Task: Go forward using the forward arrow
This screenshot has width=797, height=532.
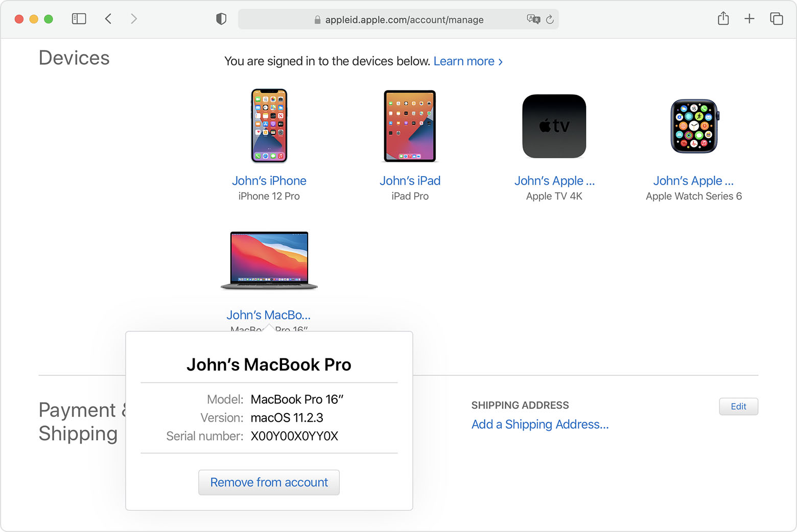Action: (x=134, y=19)
